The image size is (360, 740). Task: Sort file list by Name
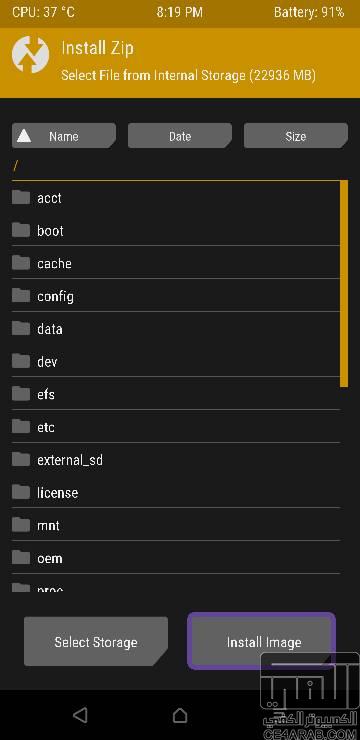tap(64, 136)
